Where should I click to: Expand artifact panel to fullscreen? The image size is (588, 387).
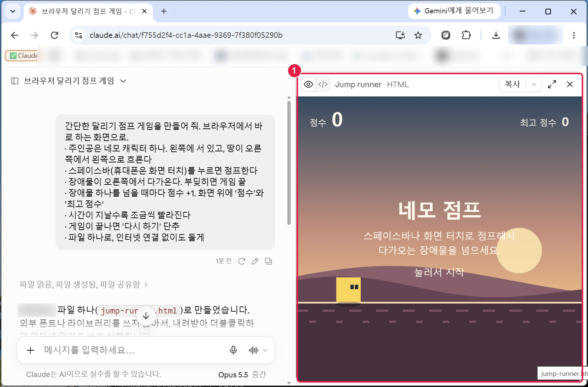[552, 85]
